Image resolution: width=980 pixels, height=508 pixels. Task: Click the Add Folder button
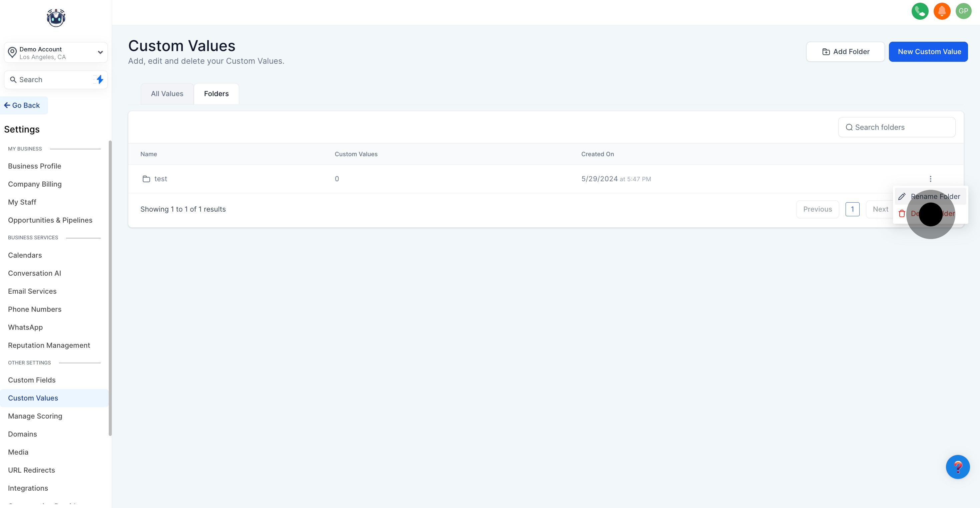pyautogui.click(x=845, y=52)
